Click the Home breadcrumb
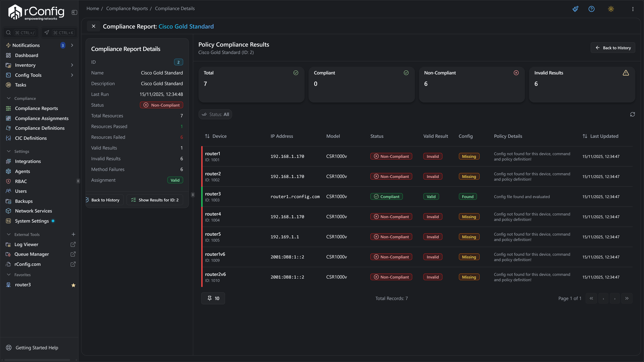This screenshot has height=362, width=644. pos(93,8)
